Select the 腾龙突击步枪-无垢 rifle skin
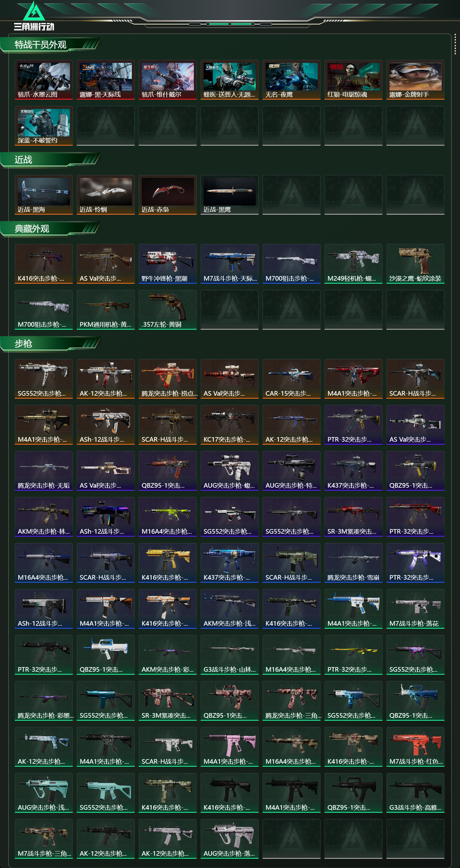This screenshot has height=868, width=460. pyautogui.click(x=44, y=471)
